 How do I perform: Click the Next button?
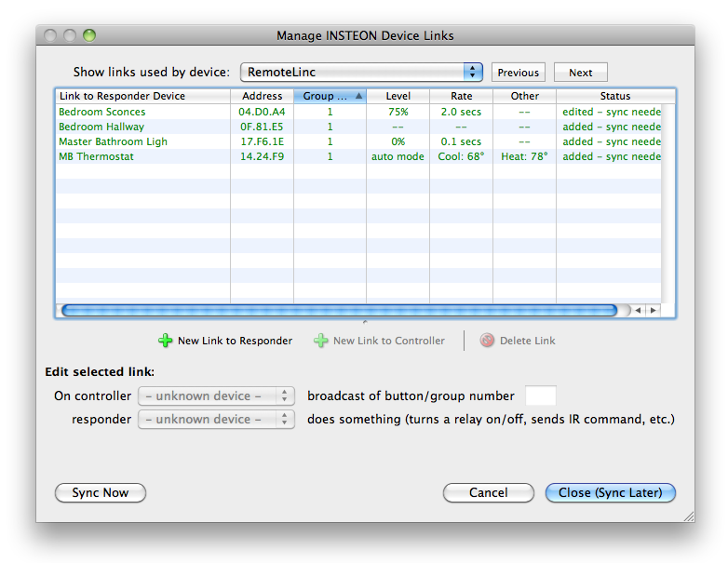580,73
